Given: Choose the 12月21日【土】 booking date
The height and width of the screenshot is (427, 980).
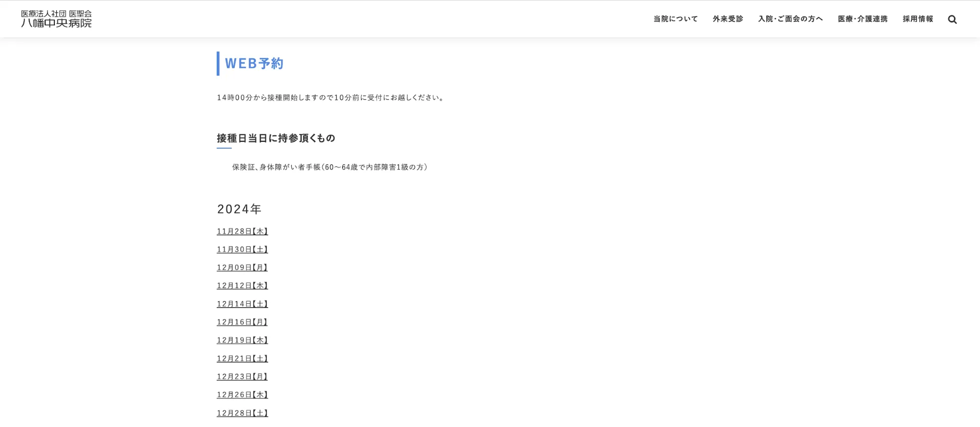Looking at the screenshot, I should coord(242,358).
